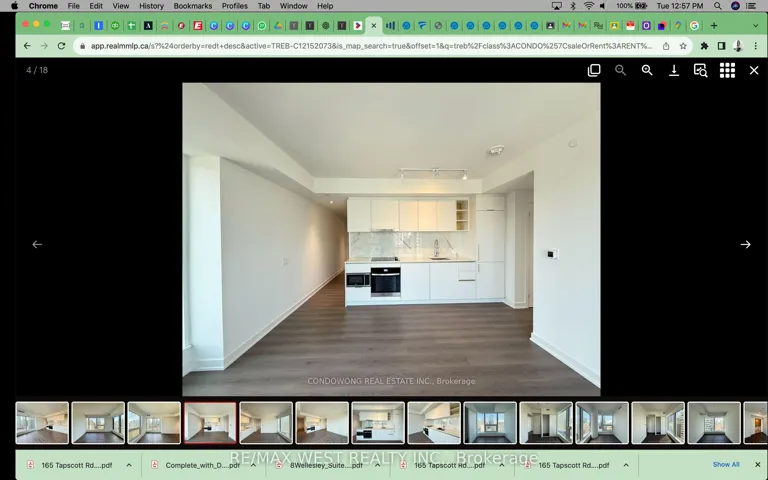Open the thumbnail grid view icon

(727, 70)
